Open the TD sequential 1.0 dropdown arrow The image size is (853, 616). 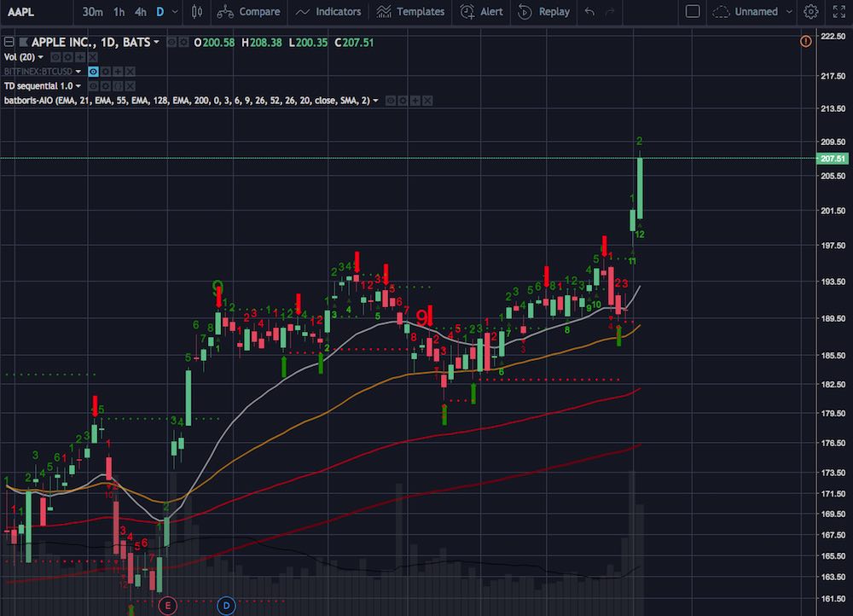point(78,86)
